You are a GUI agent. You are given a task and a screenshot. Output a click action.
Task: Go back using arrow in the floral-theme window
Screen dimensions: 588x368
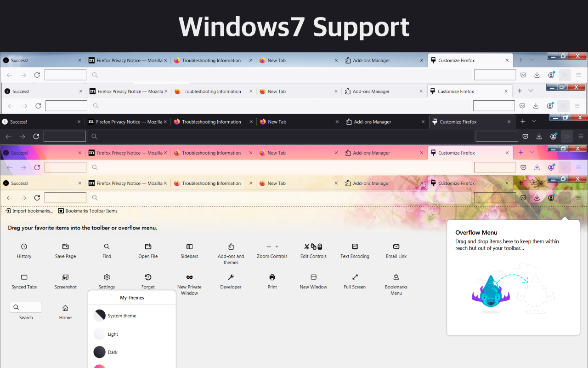(x=9, y=198)
